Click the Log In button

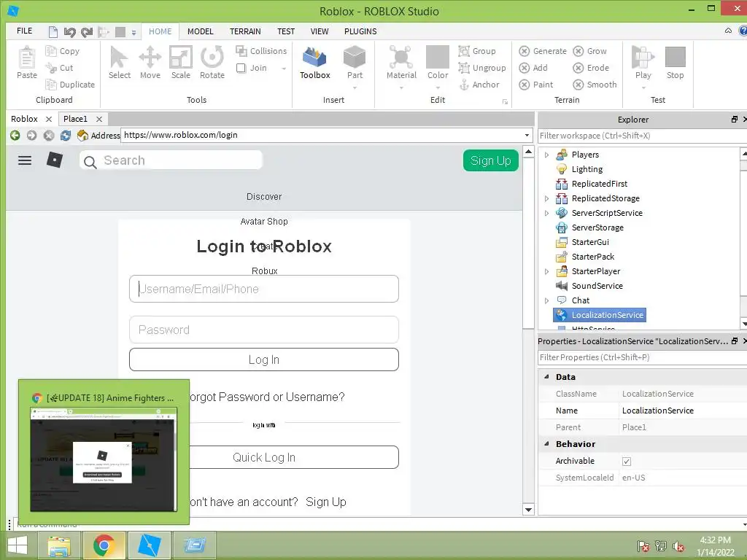coord(264,360)
